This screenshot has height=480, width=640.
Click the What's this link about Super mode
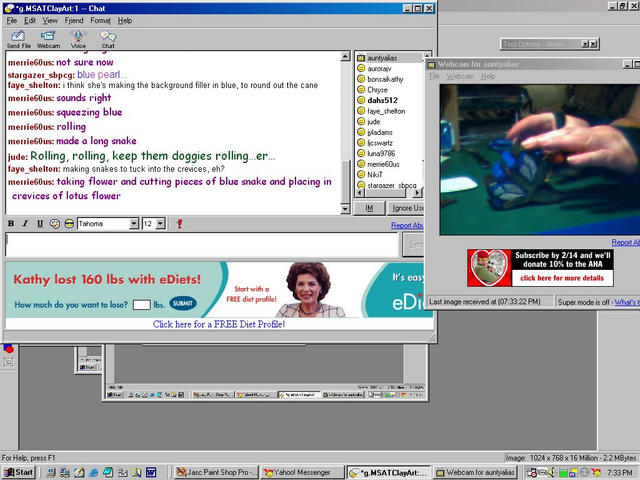tap(627, 302)
